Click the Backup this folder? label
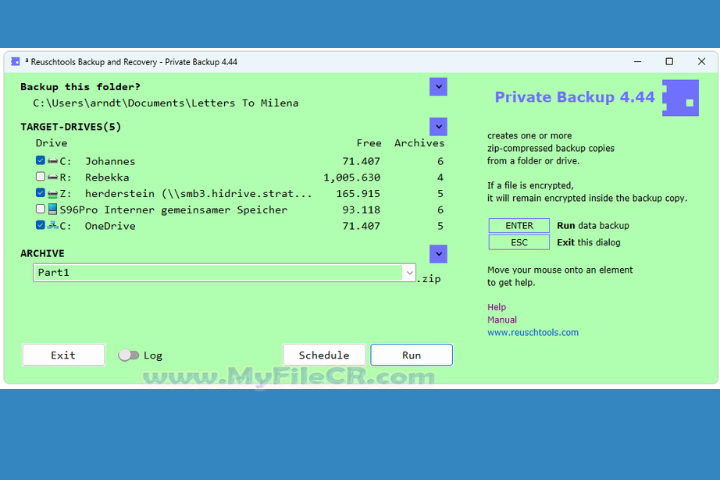Viewport: 720px width, 480px height. pos(80,87)
